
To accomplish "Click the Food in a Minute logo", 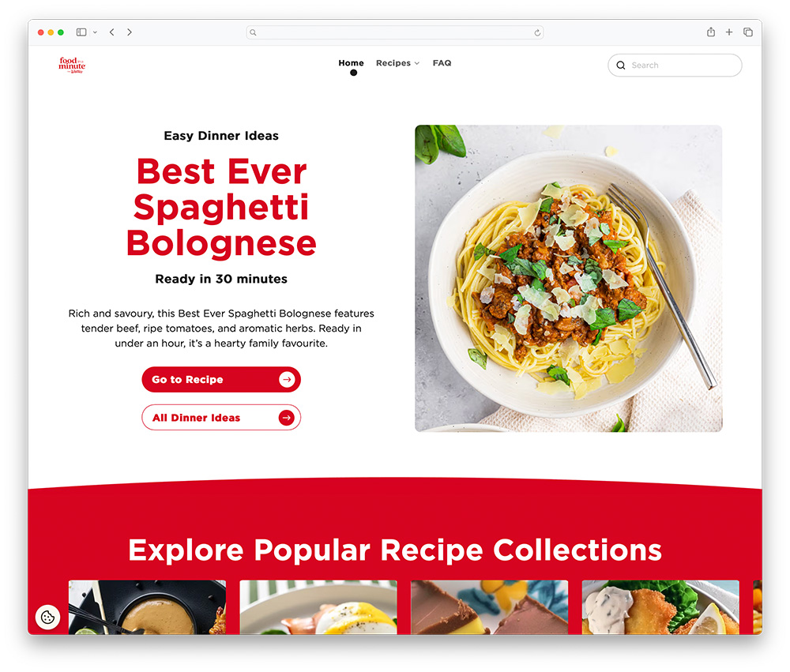I will click(72, 65).
